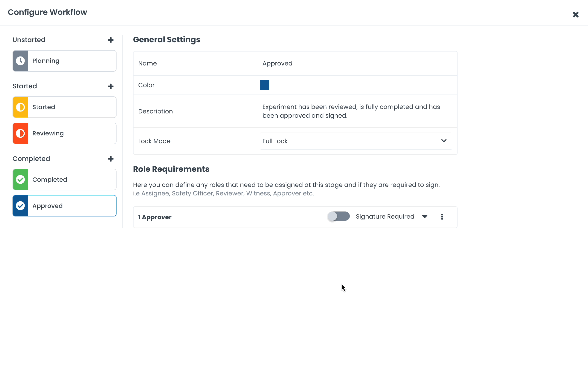Toggle the Approver Signature Required switch

[x=338, y=216]
